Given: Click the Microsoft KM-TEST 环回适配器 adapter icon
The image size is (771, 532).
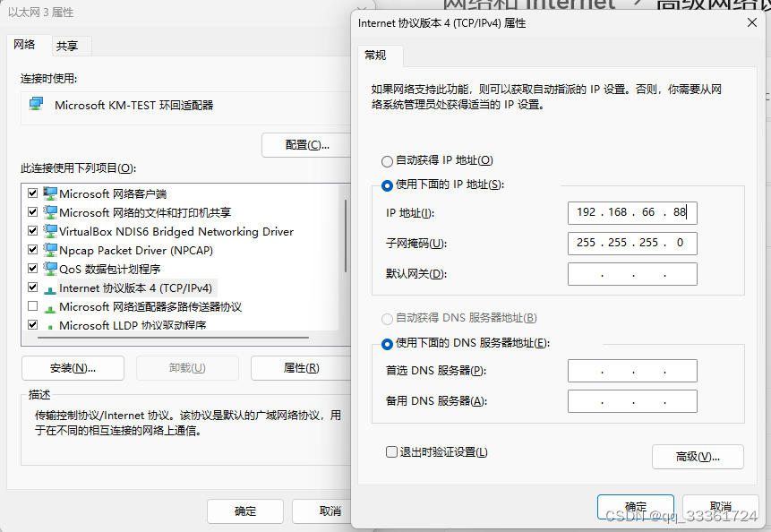Looking at the screenshot, I should pyautogui.click(x=36, y=103).
